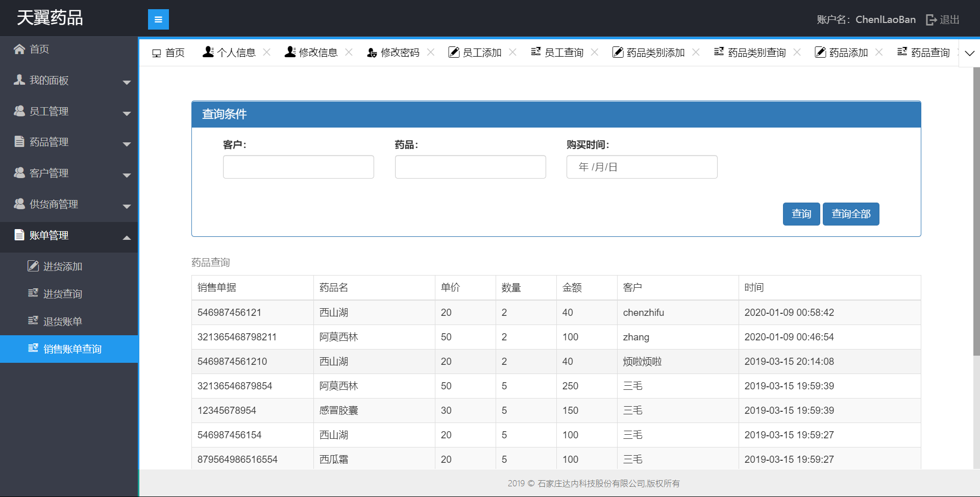Viewport: 980px width, 497px height.
Task: Click the logout icon next to 退出
Action: click(x=931, y=20)
